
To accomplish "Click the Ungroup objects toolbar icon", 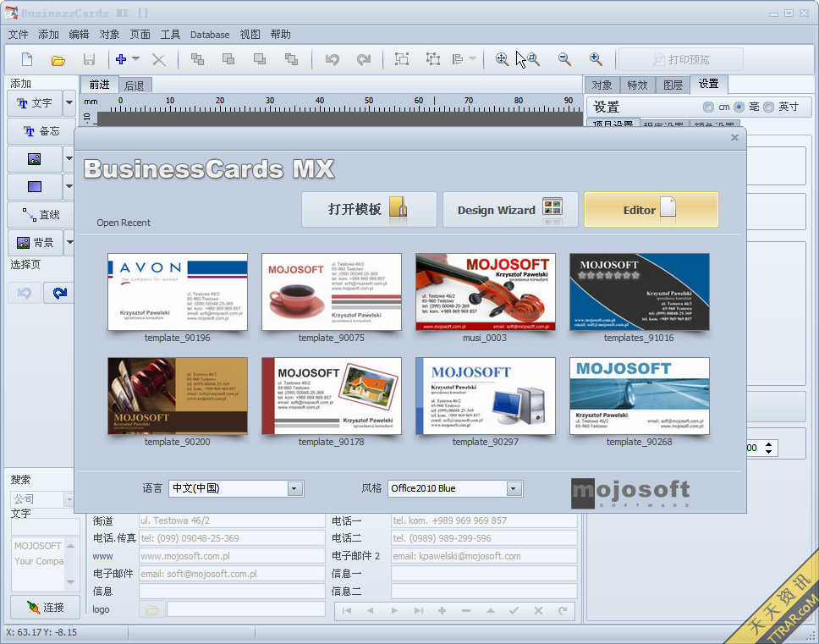I will coord(432,59).
